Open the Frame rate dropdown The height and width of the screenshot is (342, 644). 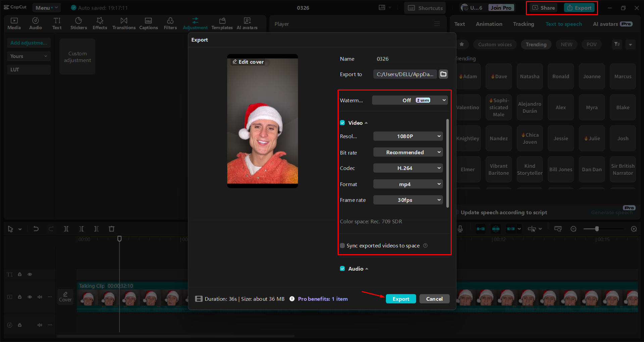[x=408, y=200]
